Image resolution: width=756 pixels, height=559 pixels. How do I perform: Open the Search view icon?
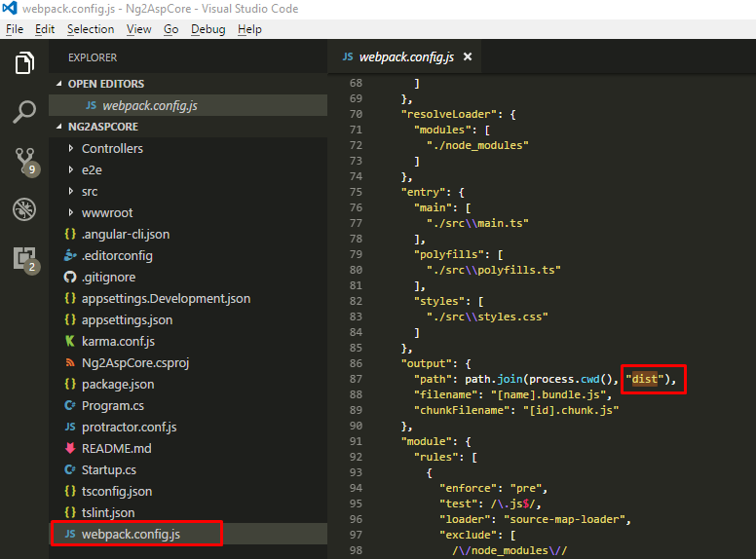coord(24,112)
